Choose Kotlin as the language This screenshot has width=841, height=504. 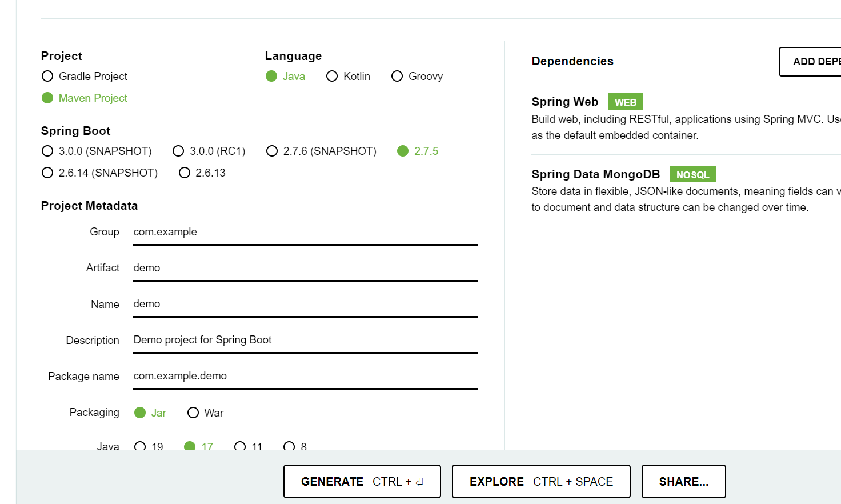pos(332,76)
